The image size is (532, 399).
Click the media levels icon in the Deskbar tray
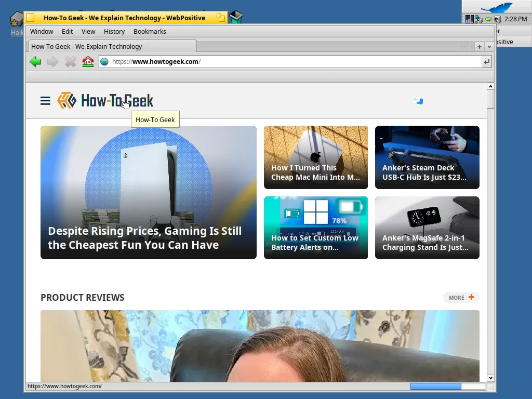[x=468, y=19]
